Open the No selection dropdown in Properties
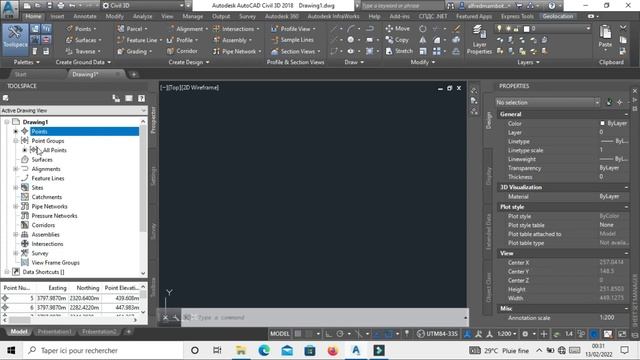Image resolution: width=640 pixels, height=360 pixels. tap(548, 102)
